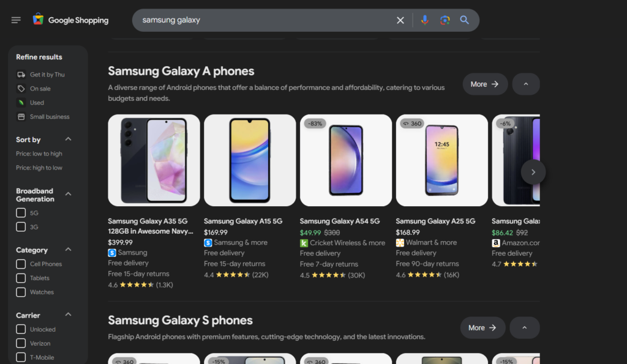Image resolution: width=627 pixels, height=364 pixels.
Task: Clear the search query with the X icon
Action: click(400, 20)
